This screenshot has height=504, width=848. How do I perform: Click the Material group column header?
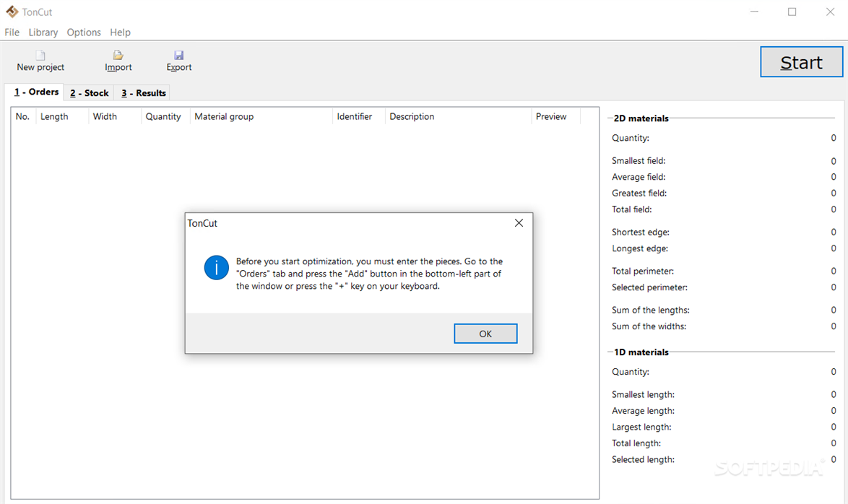pos(261,116)
